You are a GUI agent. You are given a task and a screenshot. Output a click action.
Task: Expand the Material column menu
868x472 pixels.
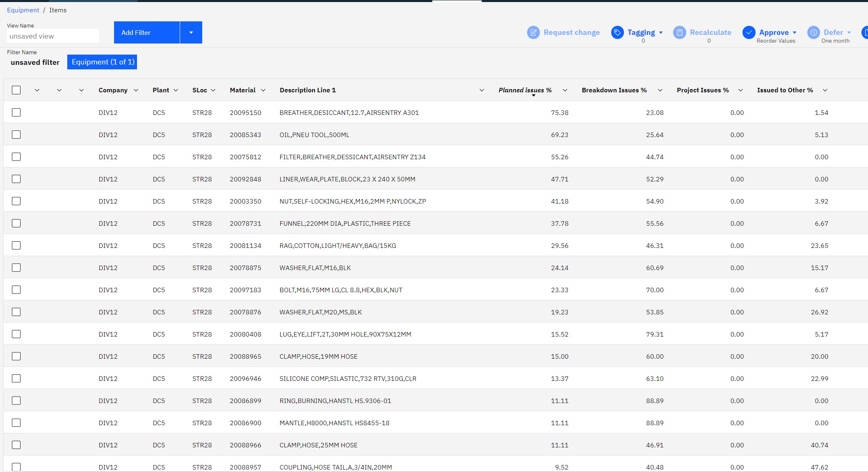coord(263,90)
